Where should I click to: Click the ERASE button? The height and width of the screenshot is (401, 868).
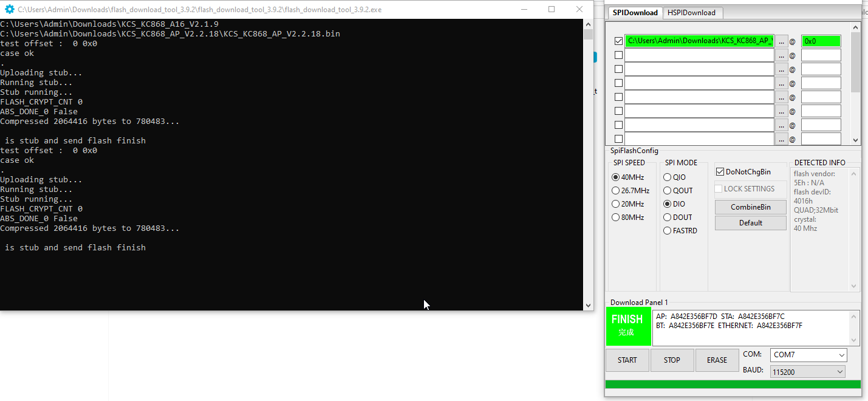click(717, 360)
